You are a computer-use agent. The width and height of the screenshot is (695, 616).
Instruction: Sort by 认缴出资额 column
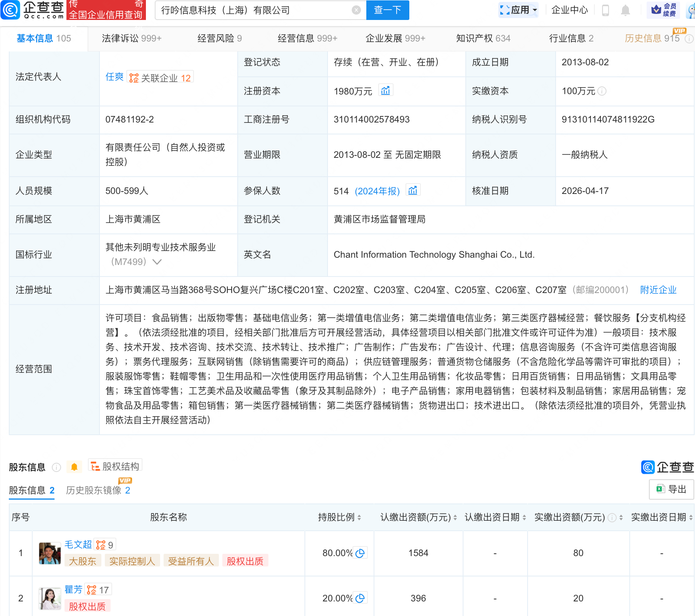pos(455,518)
